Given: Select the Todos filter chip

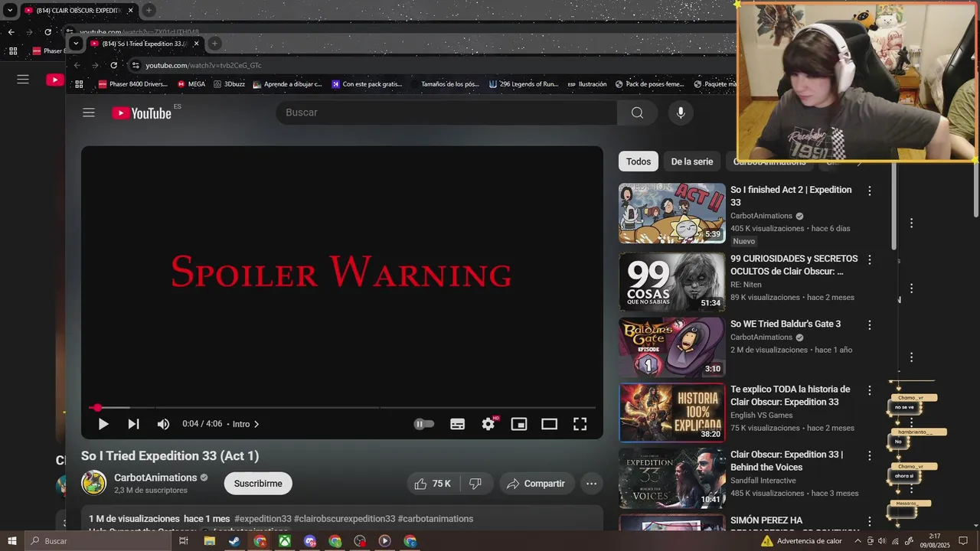Looking at the screenshot, I should (639, 161).
